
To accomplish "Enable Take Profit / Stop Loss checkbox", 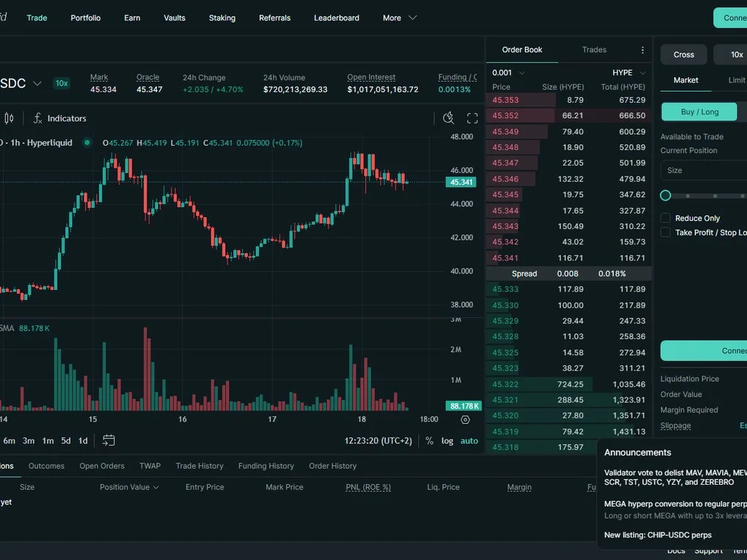I will 665,233.
